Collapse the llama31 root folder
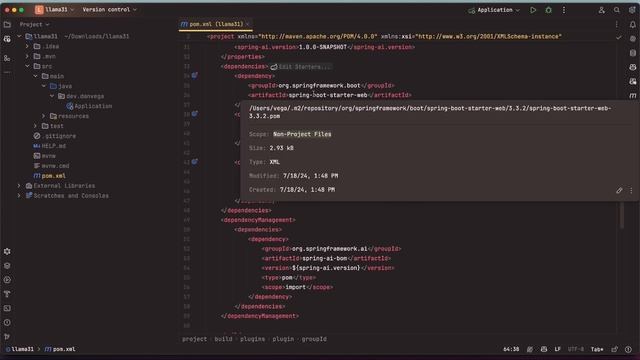Screen dimensions: 640x360 click(19, 36)
